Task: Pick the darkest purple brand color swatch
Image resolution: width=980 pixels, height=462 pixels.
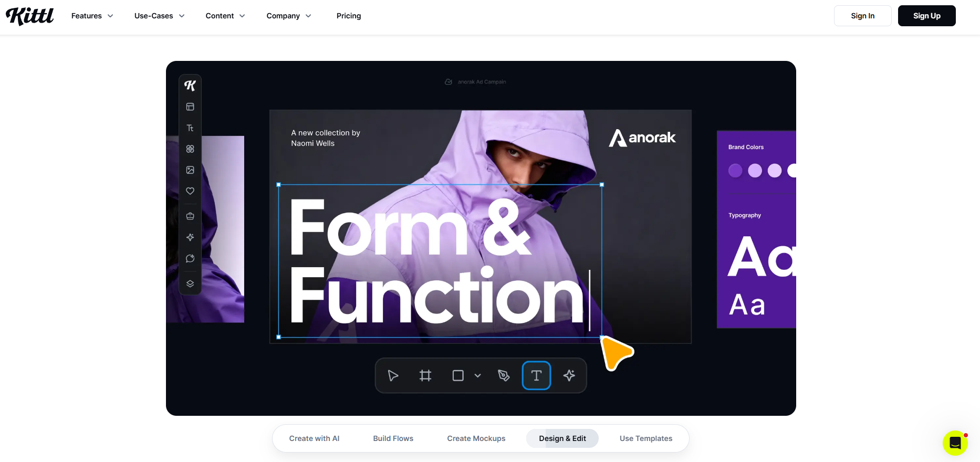Action: pos(735,171)
